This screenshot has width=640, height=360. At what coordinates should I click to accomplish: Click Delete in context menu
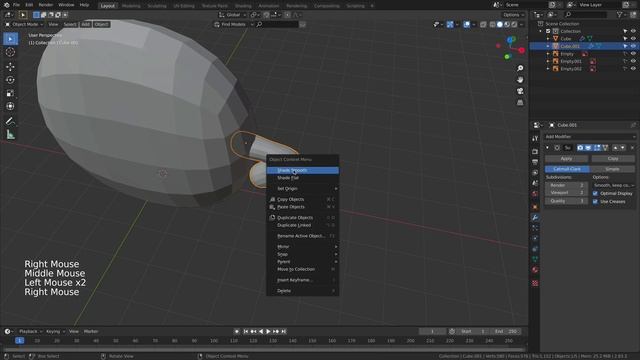tap(302, 291)
